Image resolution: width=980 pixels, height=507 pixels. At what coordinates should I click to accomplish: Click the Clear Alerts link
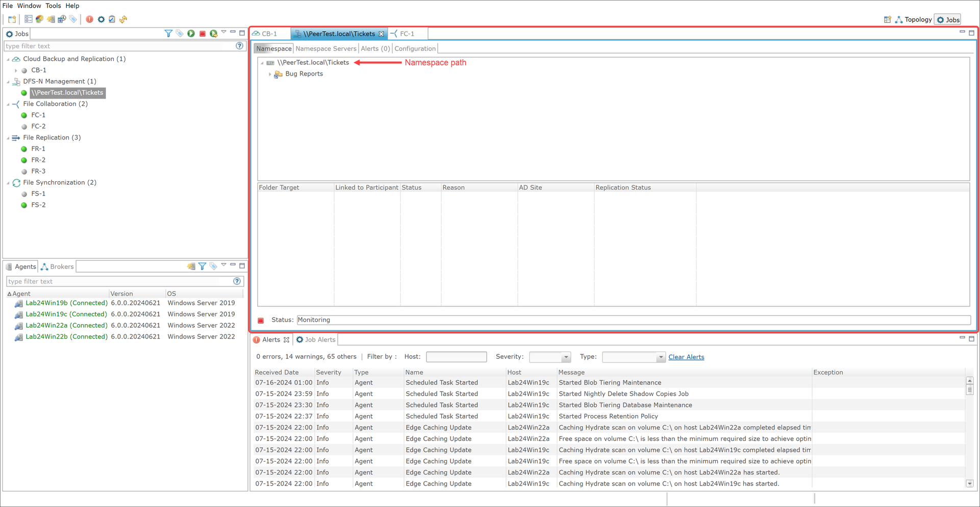click(x=686, y=357)
